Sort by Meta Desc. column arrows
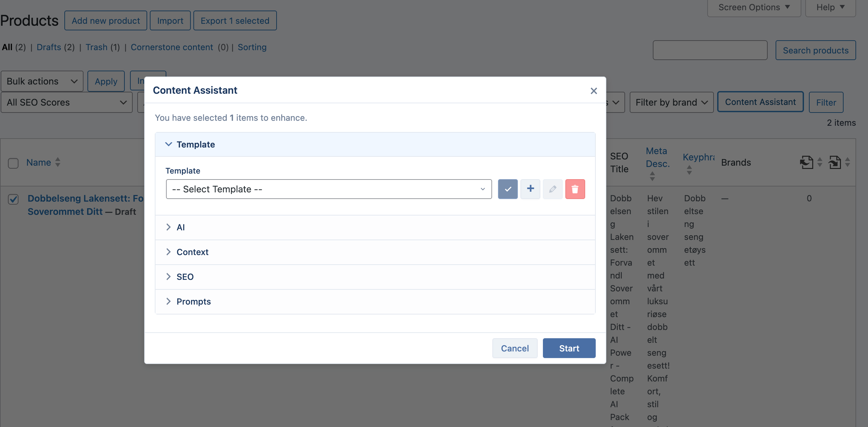868x427 pixels. (x=652, y=176)
